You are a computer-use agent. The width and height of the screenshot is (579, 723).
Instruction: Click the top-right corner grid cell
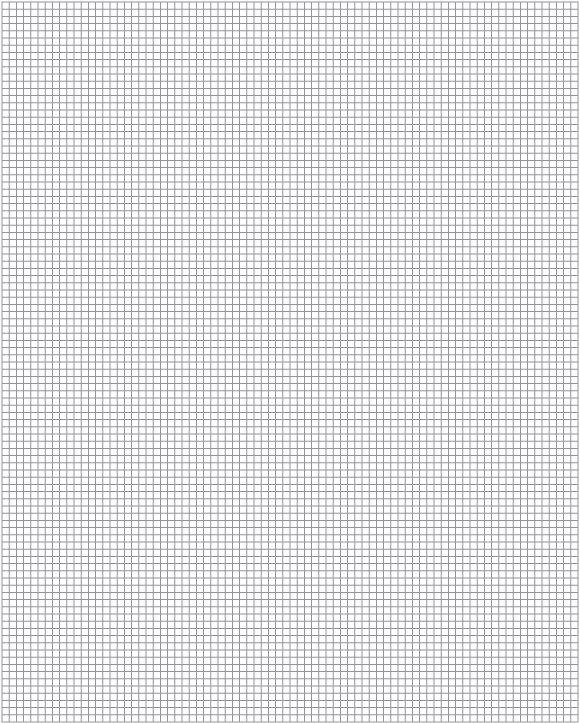[574, 5]
